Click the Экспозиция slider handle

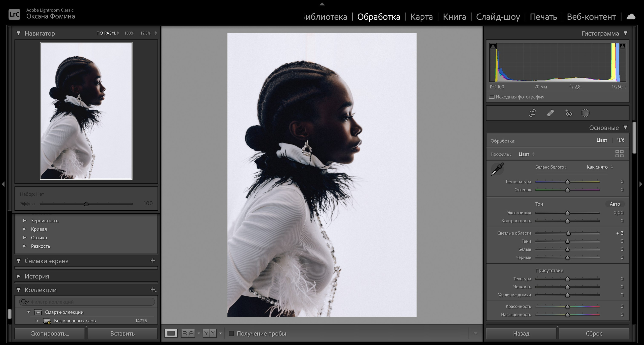(x=567, y=213)
